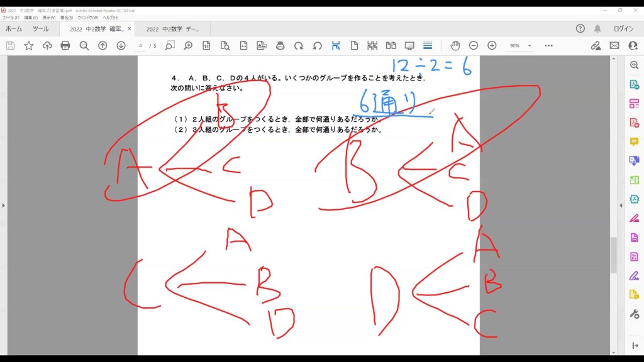Send file by email envelope icon

coord(614,46)
